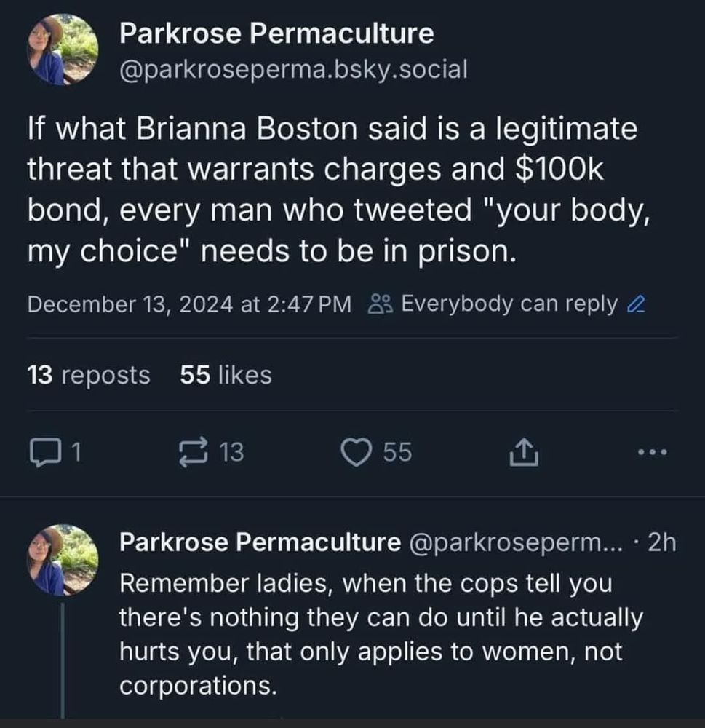
Task: Open the main post's profile avatar
Action: point(63,50)
